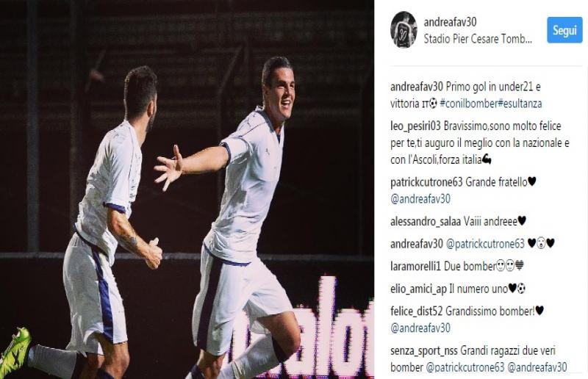Click the @andreafav30 mention under Grandissimo bomber

420,328
